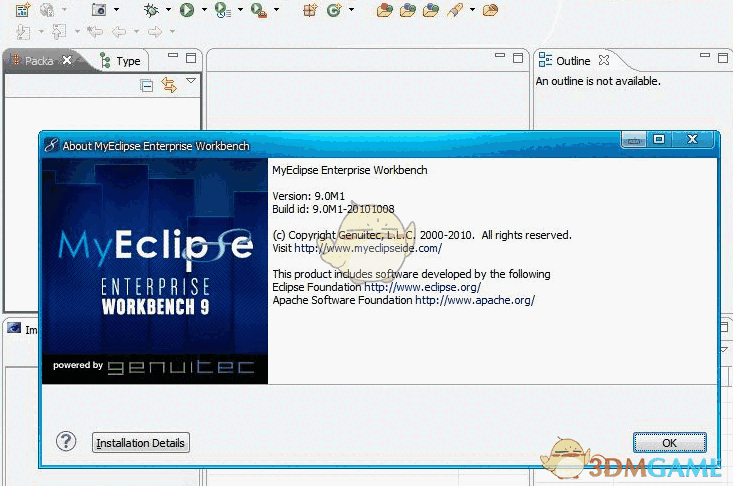Toggle Link with Editor arrows icon
The width and height of the screenshot is (733, 486).
(168, 86)
